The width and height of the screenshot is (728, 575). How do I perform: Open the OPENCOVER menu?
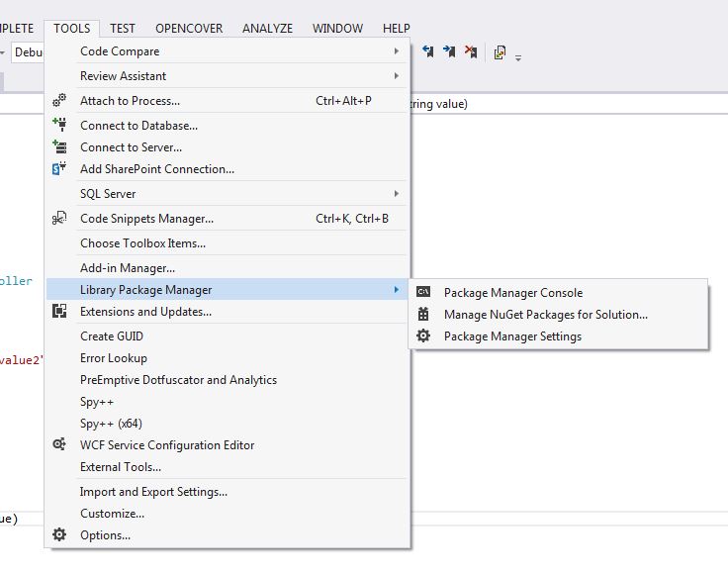[x=189, y=29]
